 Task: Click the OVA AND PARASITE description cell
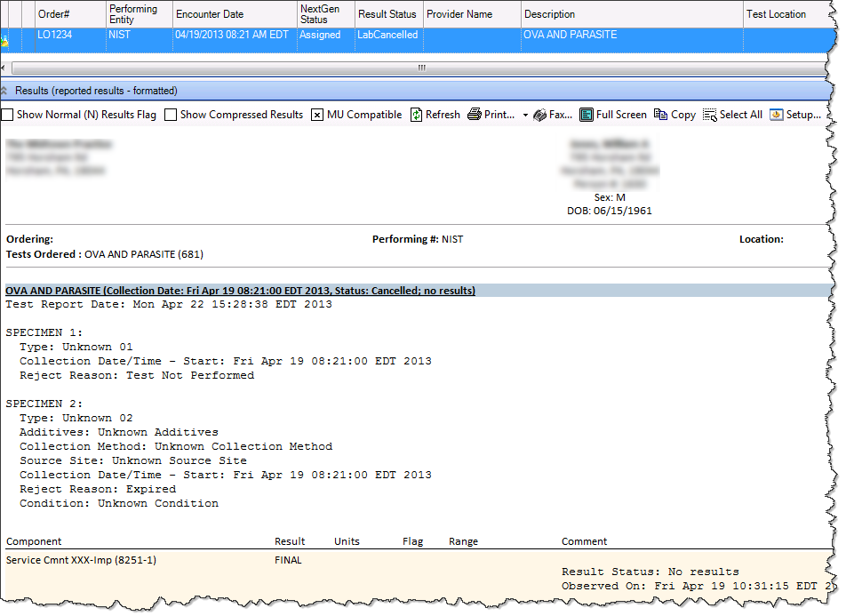pos(632,40)
